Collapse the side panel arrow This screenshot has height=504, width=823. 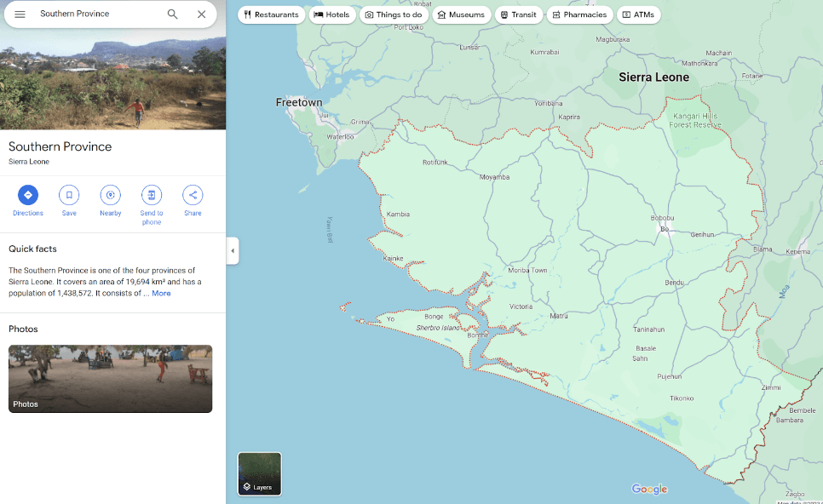[233, 251]
